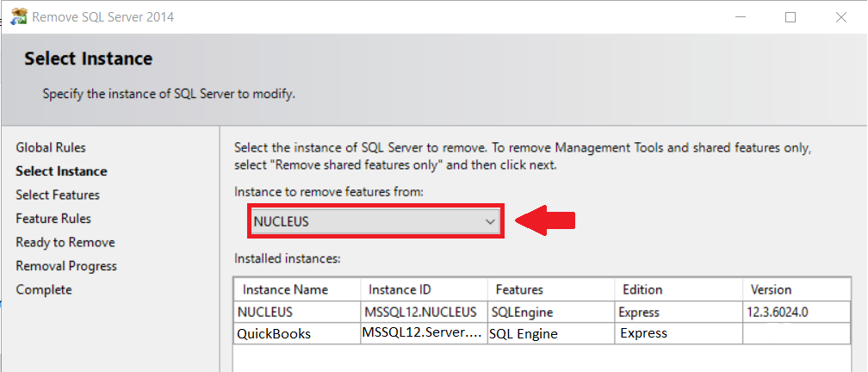Click the Instance Name column header

285,289
